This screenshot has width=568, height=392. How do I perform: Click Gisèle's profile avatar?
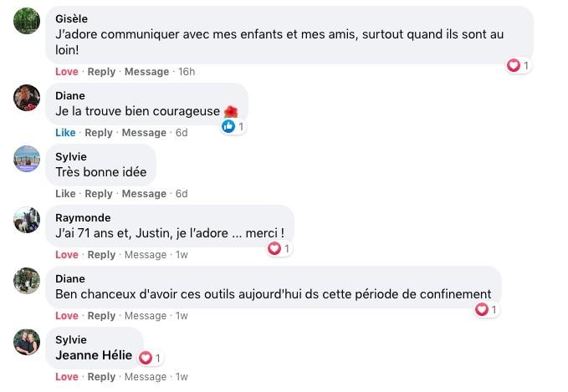click(27, 20)
